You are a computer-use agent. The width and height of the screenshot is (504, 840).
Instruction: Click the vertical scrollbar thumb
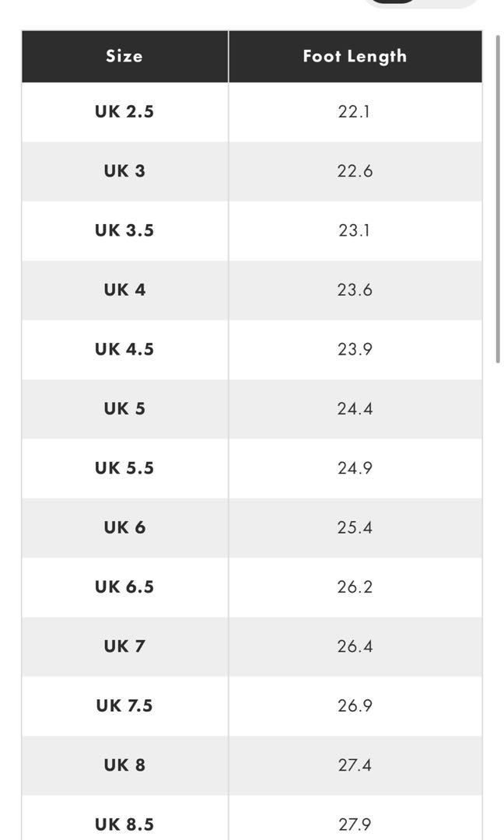pyautogui.click(x=498, y=198)
